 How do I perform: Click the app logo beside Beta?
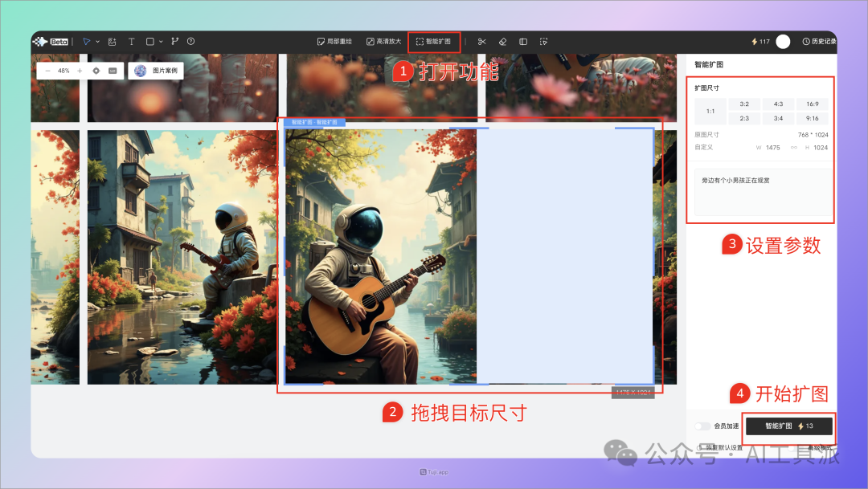[x=40, y=42]
